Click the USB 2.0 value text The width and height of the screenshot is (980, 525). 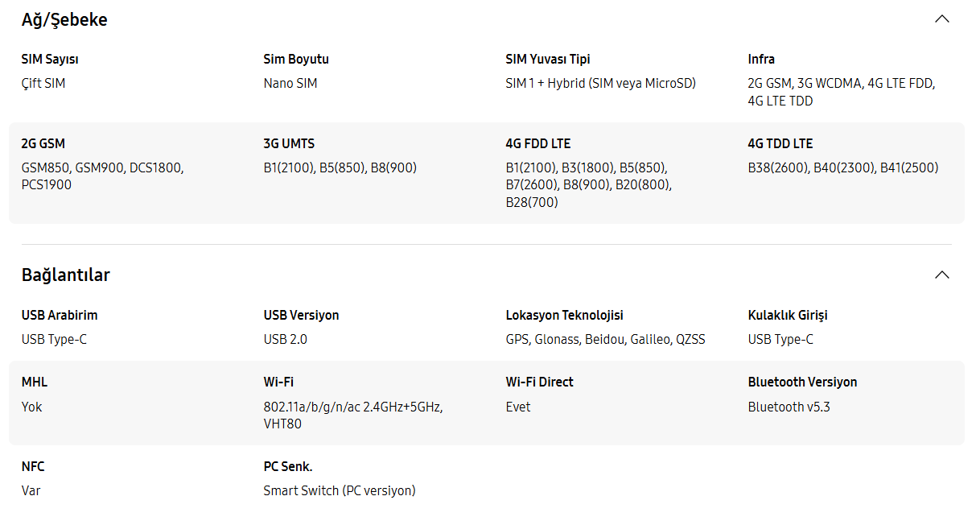[x=286, y=340]
